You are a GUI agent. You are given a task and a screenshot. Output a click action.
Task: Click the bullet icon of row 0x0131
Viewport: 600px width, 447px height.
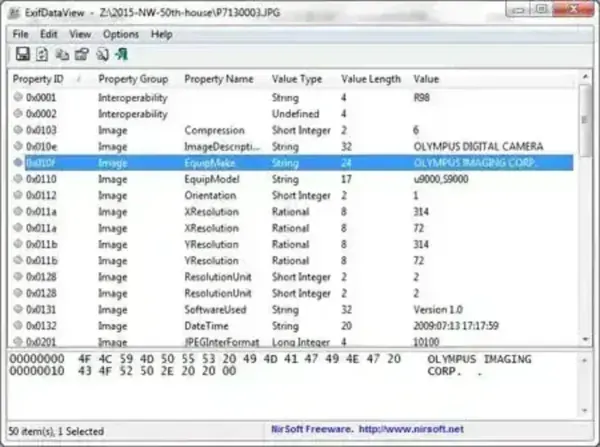click(x=18, y=309)
